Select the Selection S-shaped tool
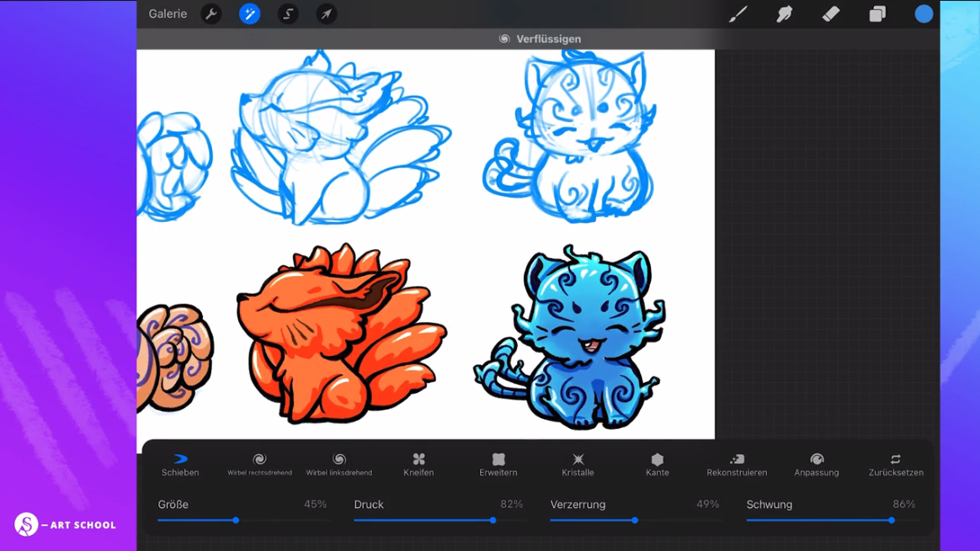Screen dimensions: 980x551 click(x=288, y=13)
